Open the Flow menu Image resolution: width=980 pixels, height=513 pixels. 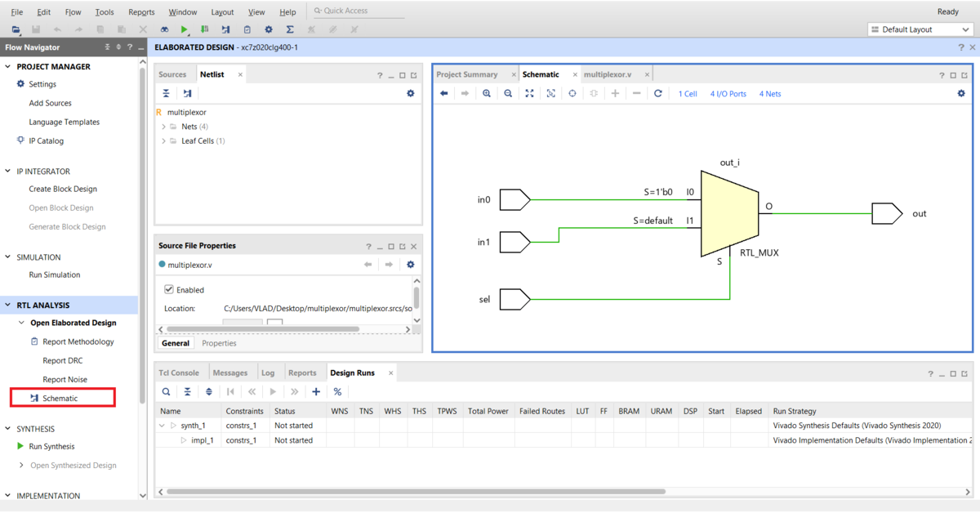73,12
